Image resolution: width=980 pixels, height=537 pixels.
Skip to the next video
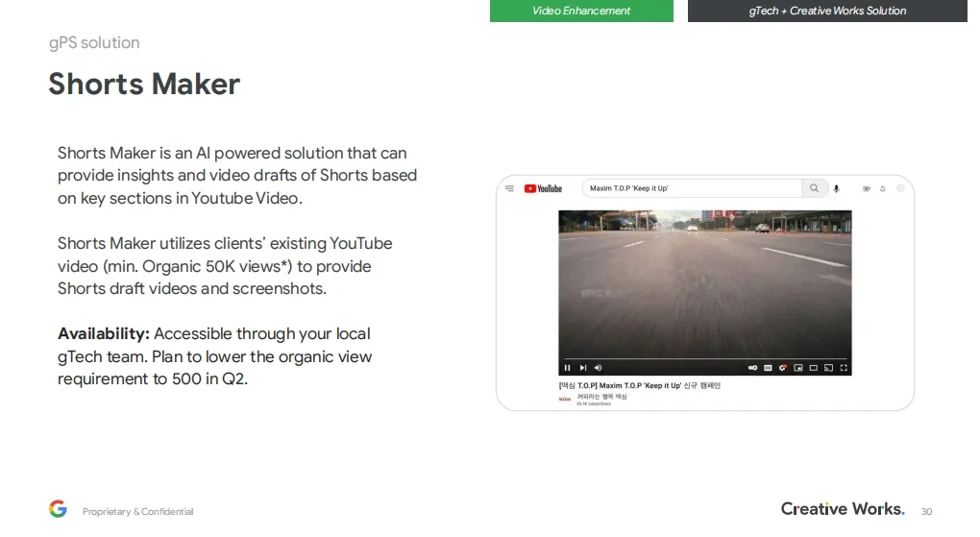tap(582, 367)
